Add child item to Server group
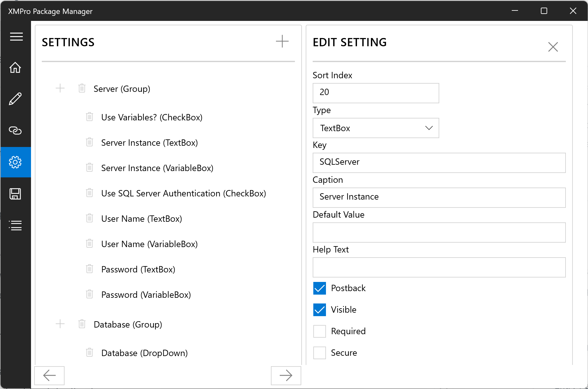The height and width of the screenshot is (389, 588). coord(60,88)
